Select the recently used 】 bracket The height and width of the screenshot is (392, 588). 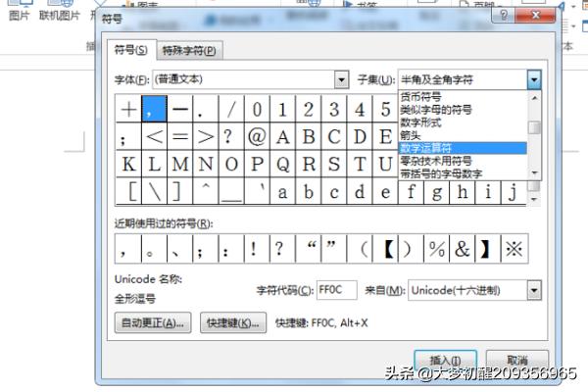coord(488,249)
